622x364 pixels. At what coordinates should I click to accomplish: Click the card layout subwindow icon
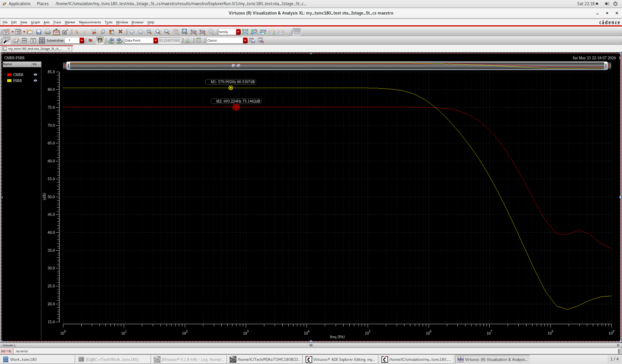click(x=15, y=40)
